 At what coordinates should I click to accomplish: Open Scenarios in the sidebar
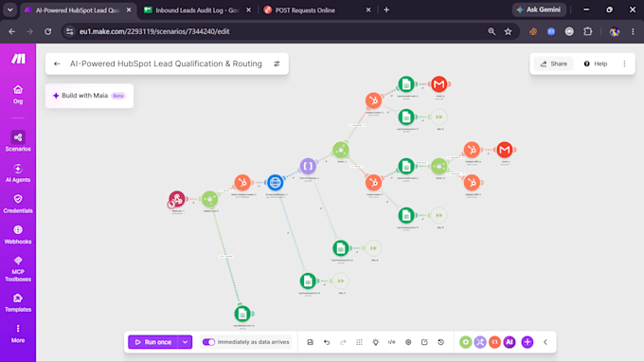coord(18,141)
